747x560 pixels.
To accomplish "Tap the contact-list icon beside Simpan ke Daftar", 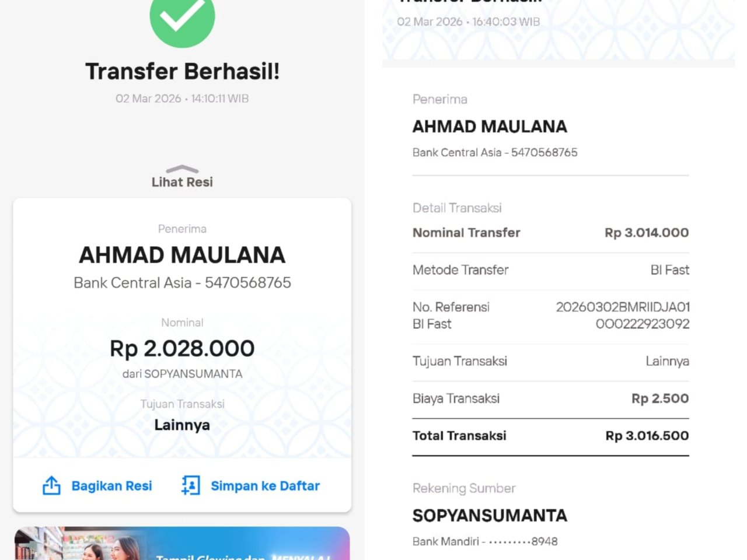I will 190,485.
